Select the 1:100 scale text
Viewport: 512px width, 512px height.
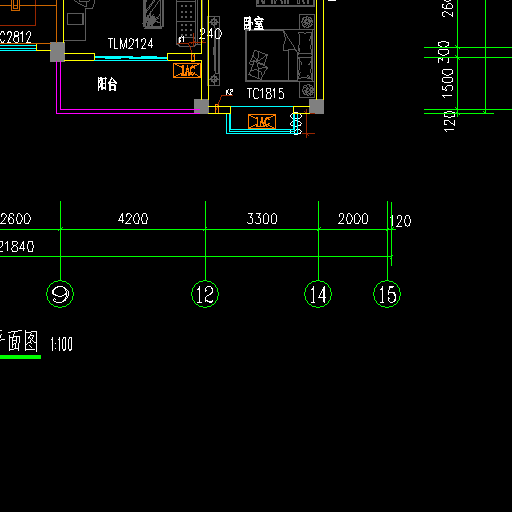(61, 344)
